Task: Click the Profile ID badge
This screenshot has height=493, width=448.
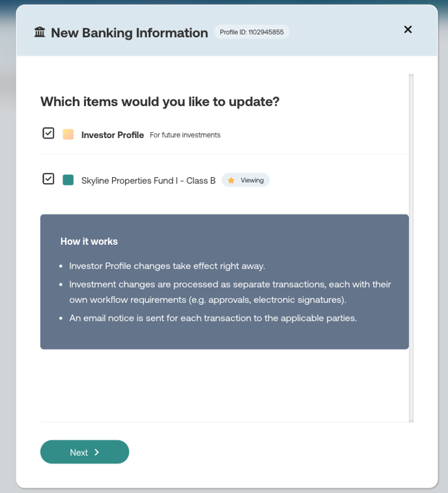Action: pos(251,32)
